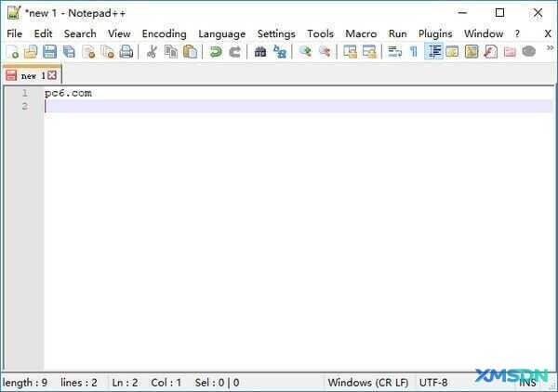Open the User Defined Language icon
The image size is (558, 392).
click(452, 52)
